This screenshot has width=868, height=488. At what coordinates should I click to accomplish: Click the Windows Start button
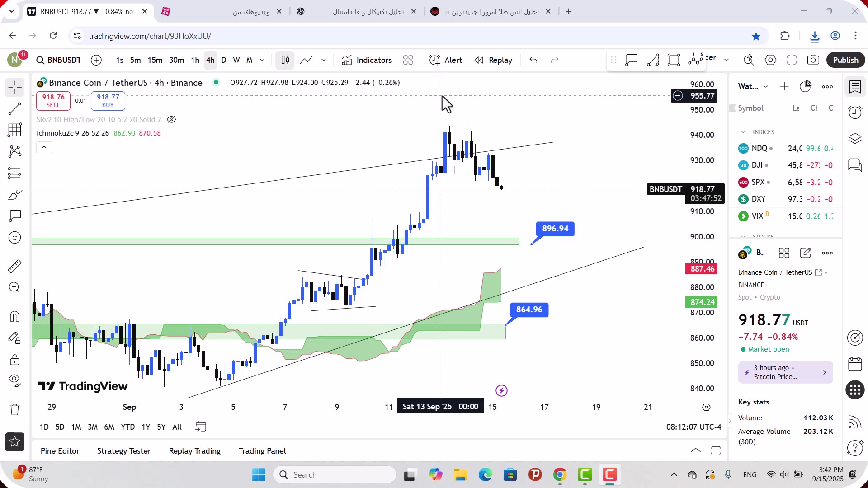(259, 475)
